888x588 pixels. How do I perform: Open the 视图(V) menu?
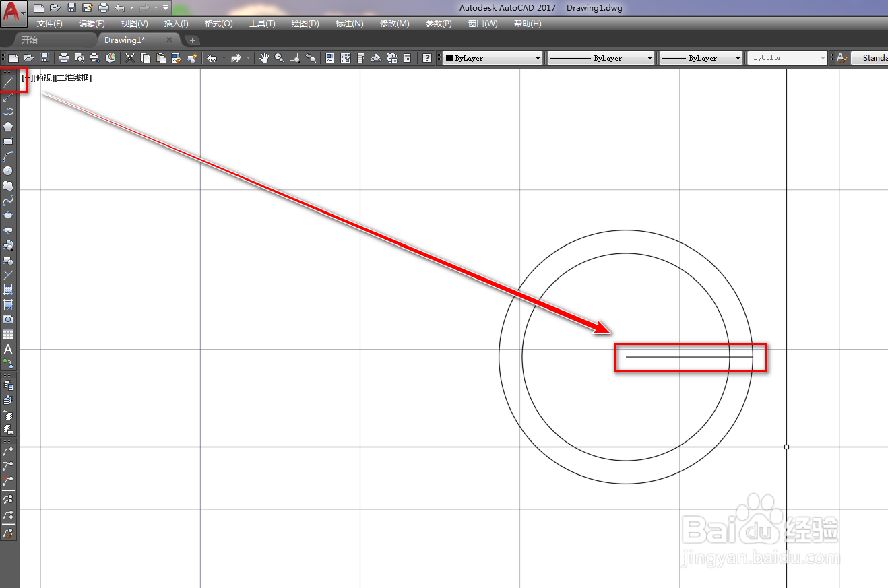point(135,24)
